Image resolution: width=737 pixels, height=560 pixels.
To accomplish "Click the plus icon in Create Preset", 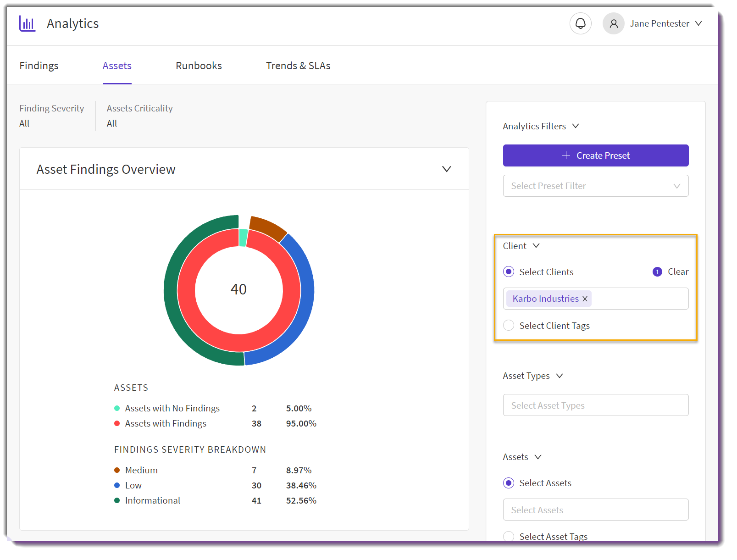I will point(566,155).
